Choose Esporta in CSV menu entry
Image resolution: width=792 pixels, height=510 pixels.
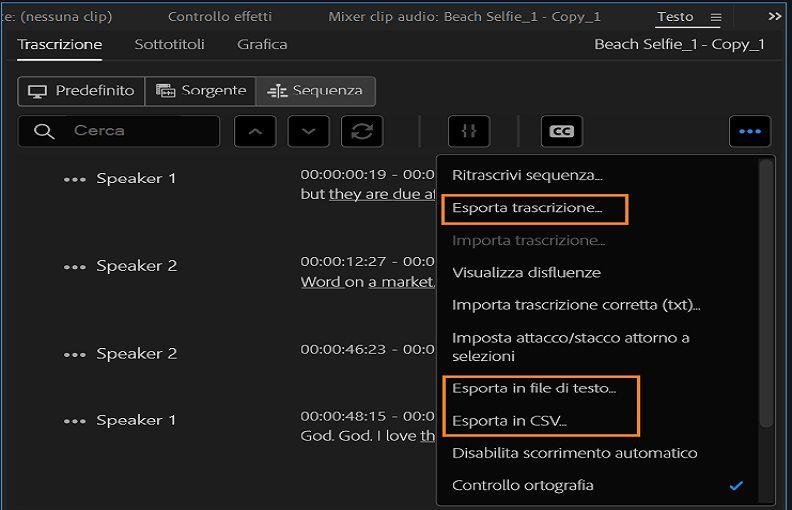coord(509,421)
